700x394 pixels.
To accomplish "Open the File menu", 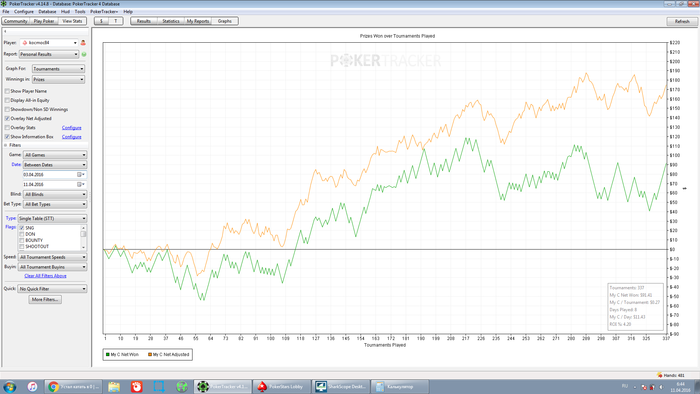I will [5, 12].
